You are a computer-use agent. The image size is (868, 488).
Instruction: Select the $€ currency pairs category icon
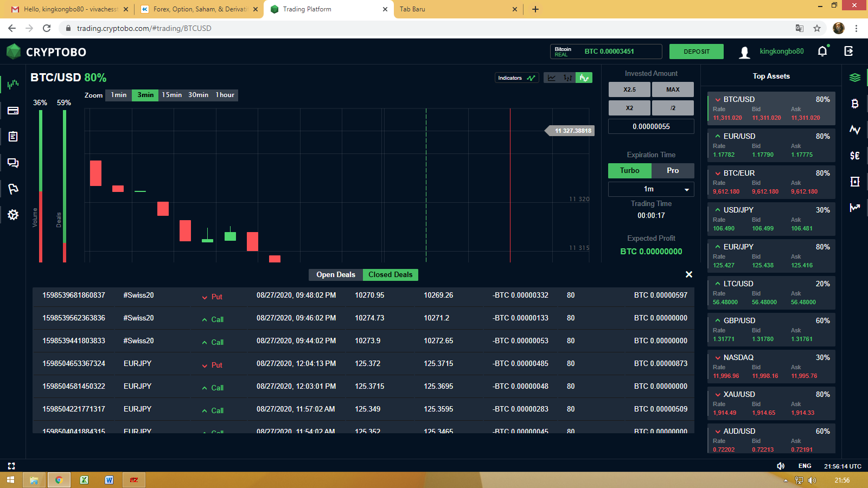coord(855,156)
